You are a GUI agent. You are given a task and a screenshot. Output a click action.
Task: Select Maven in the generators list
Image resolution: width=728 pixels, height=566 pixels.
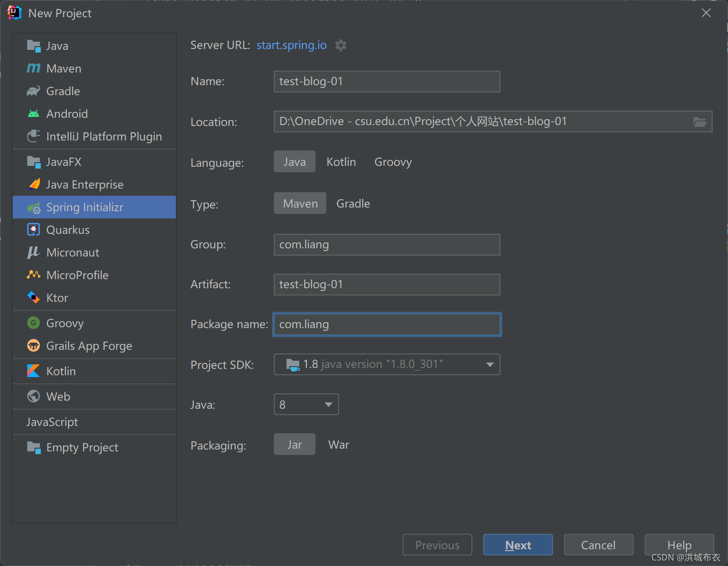[94, 68]
